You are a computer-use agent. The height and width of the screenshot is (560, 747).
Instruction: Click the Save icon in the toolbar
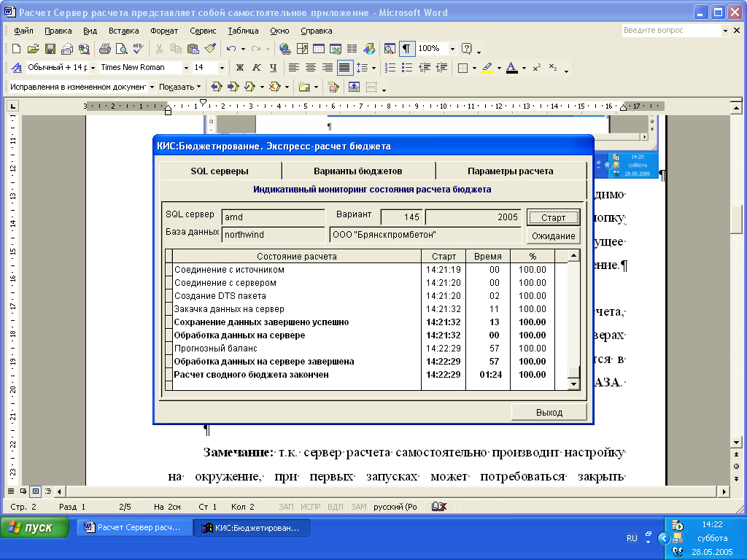coord(50,49)
